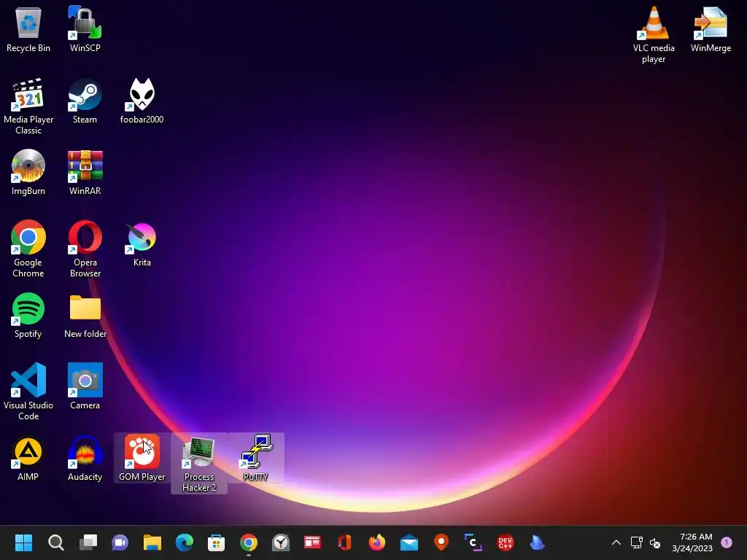Select the Camera desktop shortcut

[85, 386]
